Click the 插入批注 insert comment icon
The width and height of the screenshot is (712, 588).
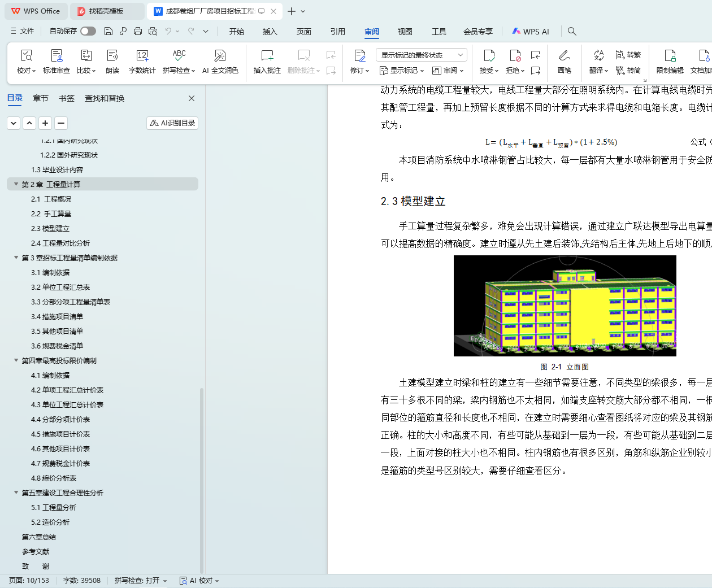tap(267, 61)
